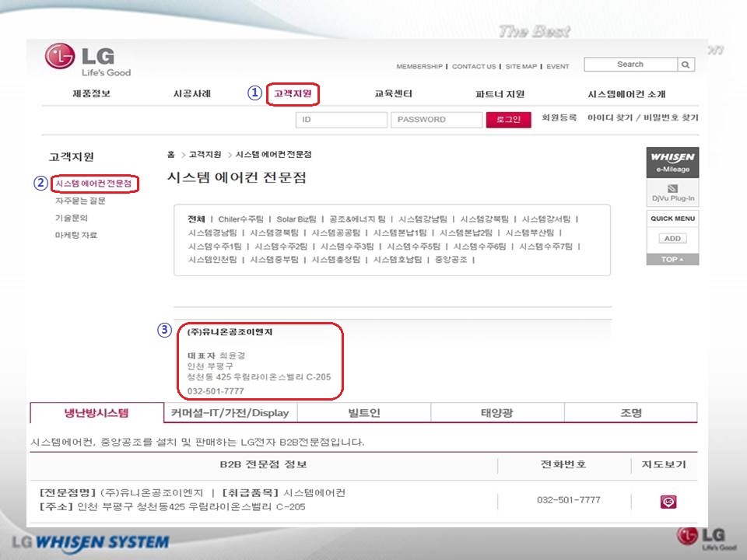Viewport: 747px width, 560px height.
Task: Filter by 시스템강남팀
Action: coord(423,219)
